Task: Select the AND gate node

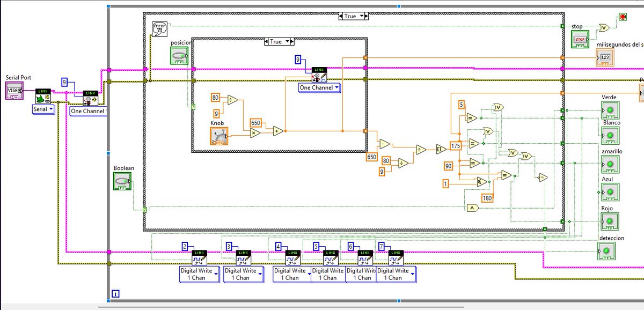Action: (x=472, y=208)
